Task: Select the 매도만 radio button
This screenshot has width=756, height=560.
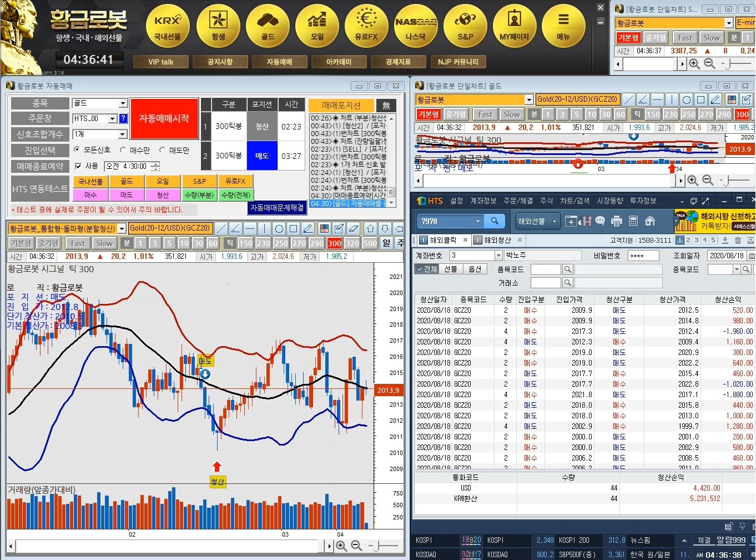Action: [x=163, y=150]
